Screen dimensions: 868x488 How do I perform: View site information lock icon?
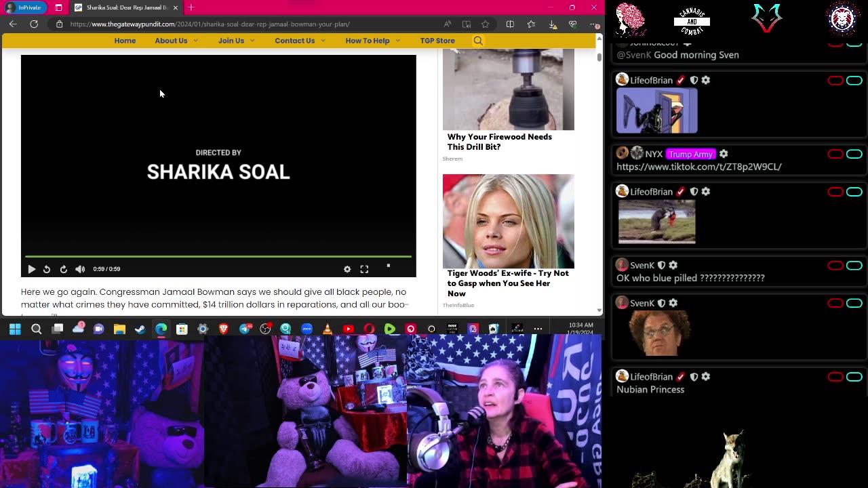(x=60, y=24)
